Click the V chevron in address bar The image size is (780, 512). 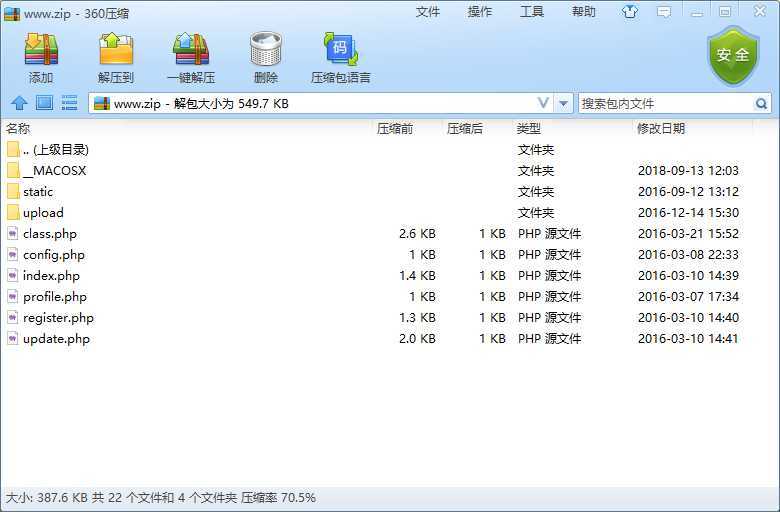543,103
